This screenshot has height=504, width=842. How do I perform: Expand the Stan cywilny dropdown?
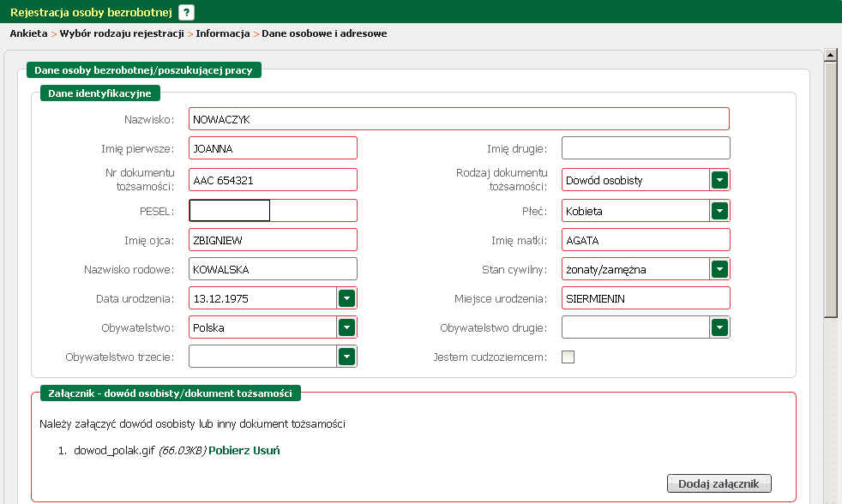point(719,269)
